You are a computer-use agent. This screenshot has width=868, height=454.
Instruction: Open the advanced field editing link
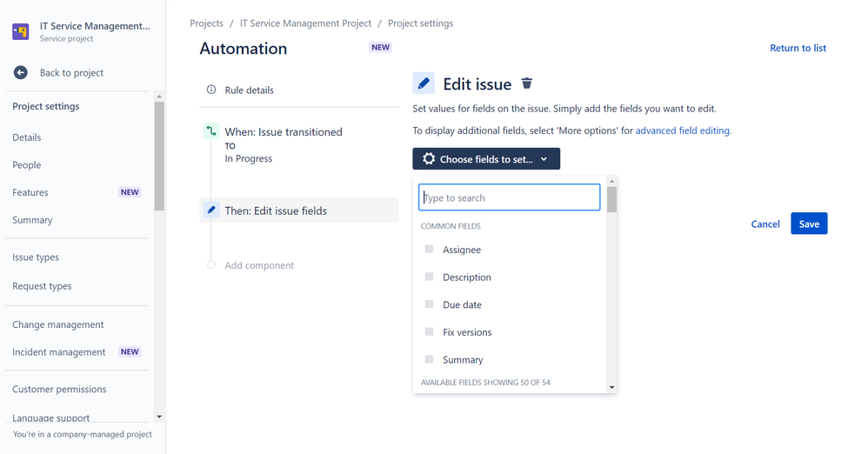(x=683, y=130)
